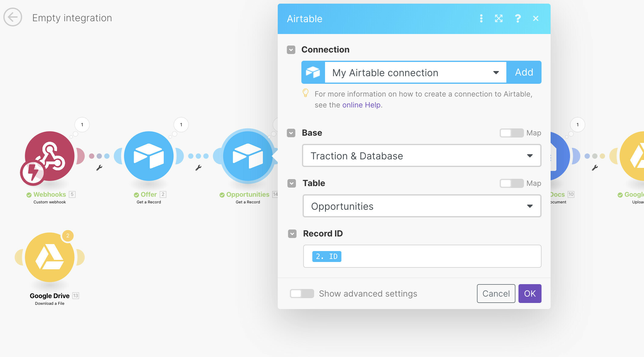This screenshot has width=644, height=357.
Task: Click the Google Drive module number 13
Action: [75, 296]
